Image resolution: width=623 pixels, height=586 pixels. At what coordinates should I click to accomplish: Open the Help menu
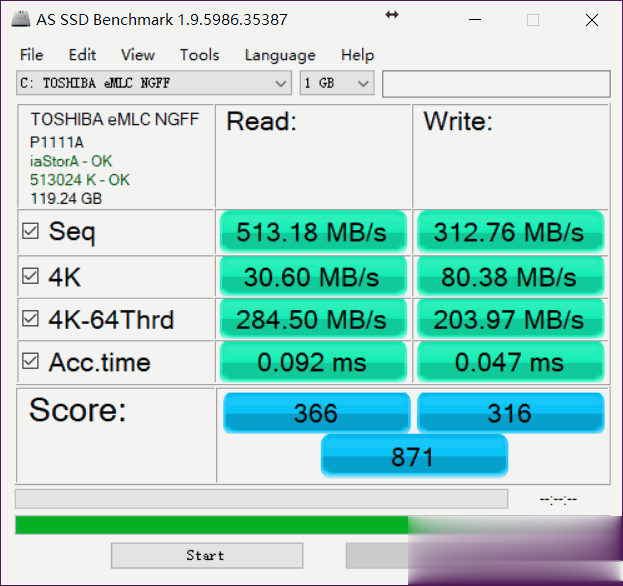(358, 55)
